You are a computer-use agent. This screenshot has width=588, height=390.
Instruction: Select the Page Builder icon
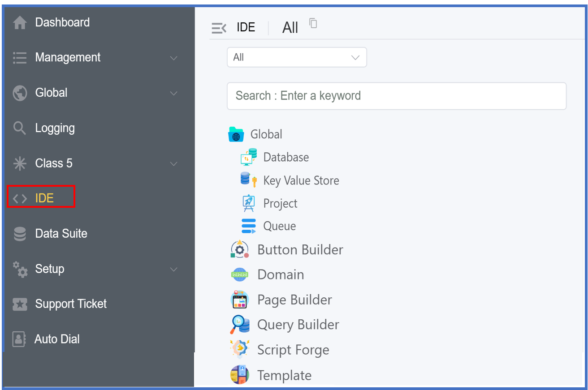(x=239, y=300)
